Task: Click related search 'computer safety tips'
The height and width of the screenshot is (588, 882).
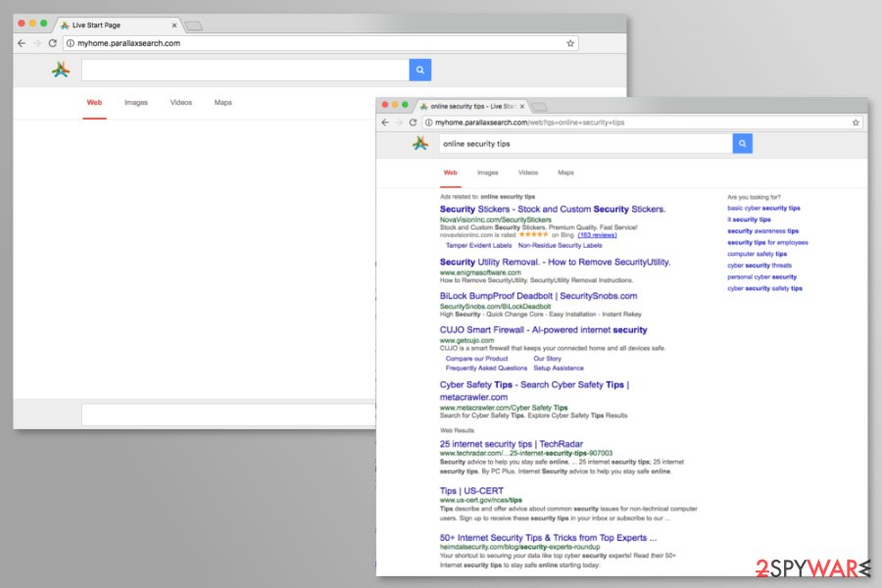Action: (758, 254)
